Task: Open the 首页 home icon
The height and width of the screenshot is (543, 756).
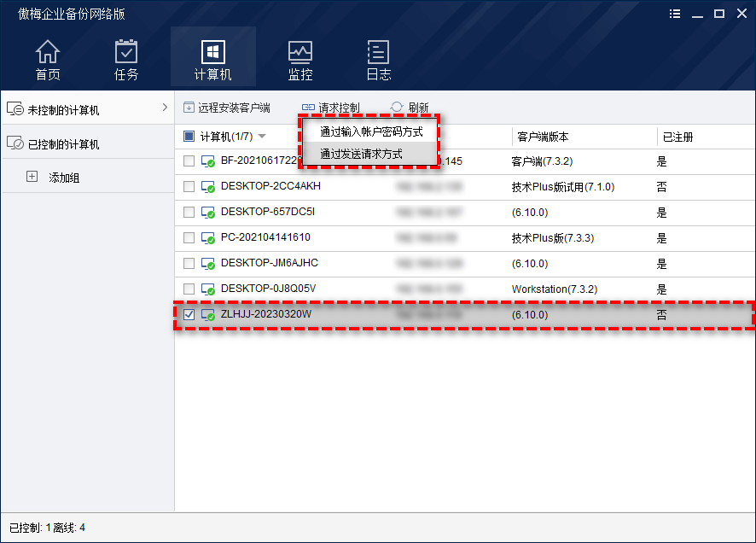Action: 48,52
